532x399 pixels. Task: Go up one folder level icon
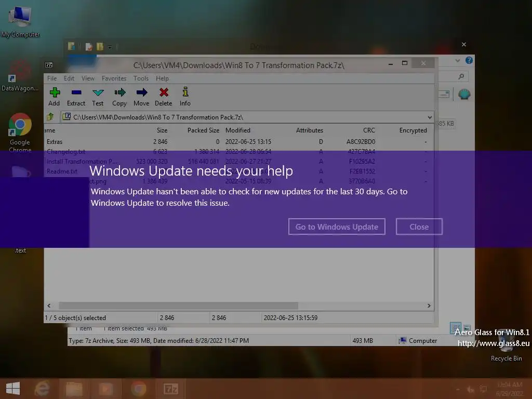50,117
